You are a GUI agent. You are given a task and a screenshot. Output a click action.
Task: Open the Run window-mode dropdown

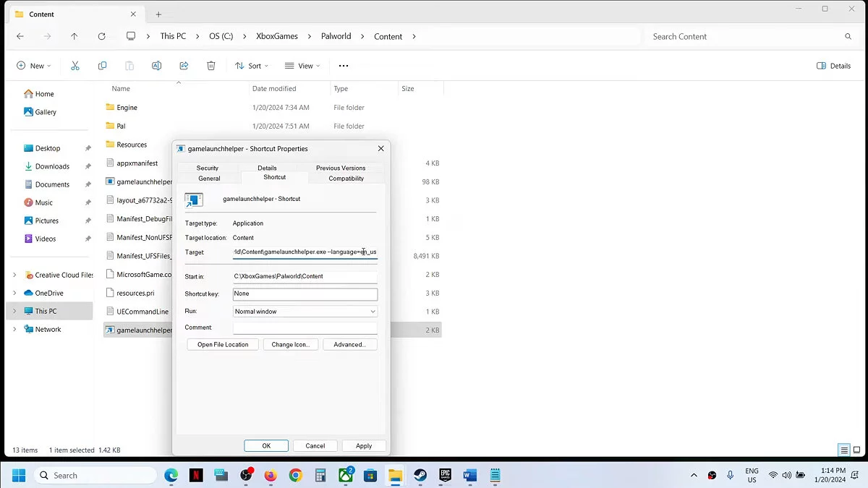click(x=305, y=312)
